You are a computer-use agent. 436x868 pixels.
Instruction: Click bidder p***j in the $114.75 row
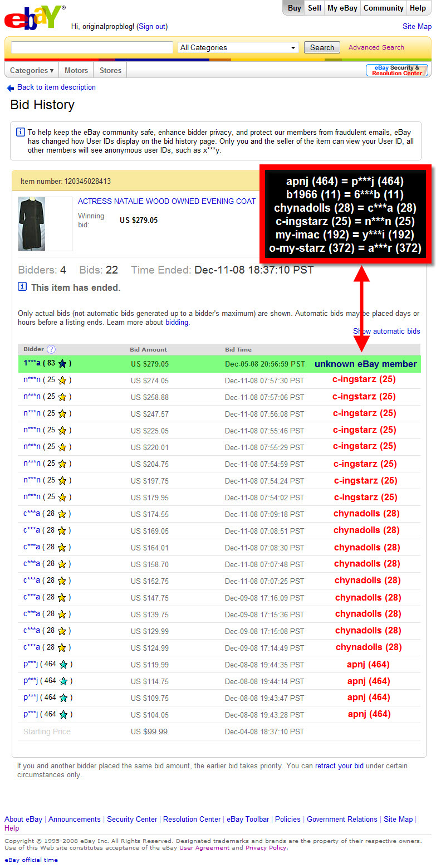[x=31, y=681]
